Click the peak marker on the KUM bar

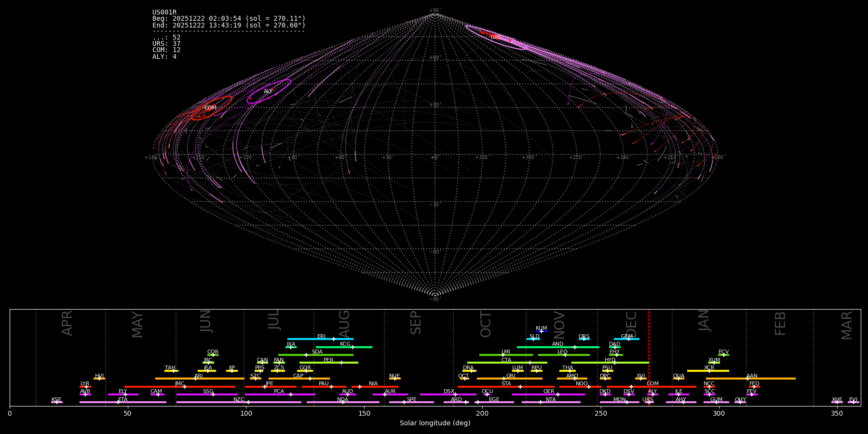(x=541, y=331)
